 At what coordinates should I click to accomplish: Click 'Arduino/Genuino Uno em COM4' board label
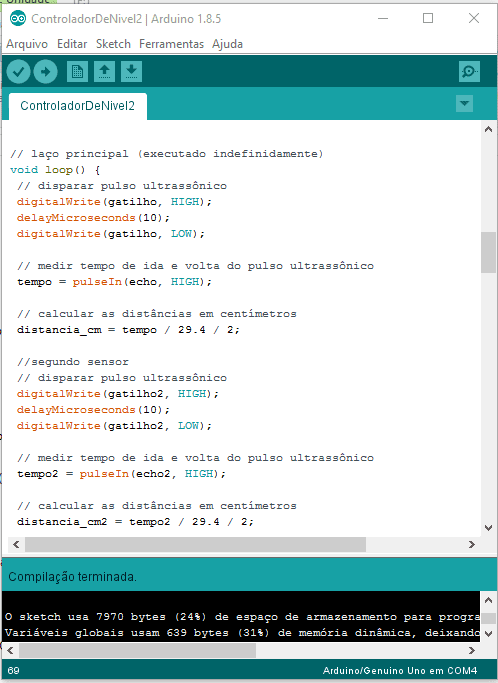pyautogui.click(x=400, y=671)
